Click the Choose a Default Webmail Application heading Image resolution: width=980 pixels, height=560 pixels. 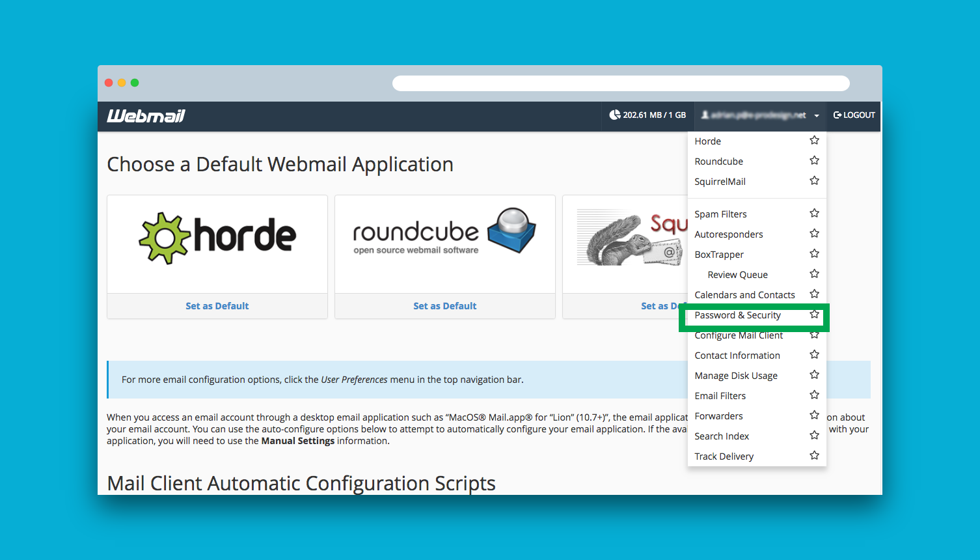pos(280,165)
